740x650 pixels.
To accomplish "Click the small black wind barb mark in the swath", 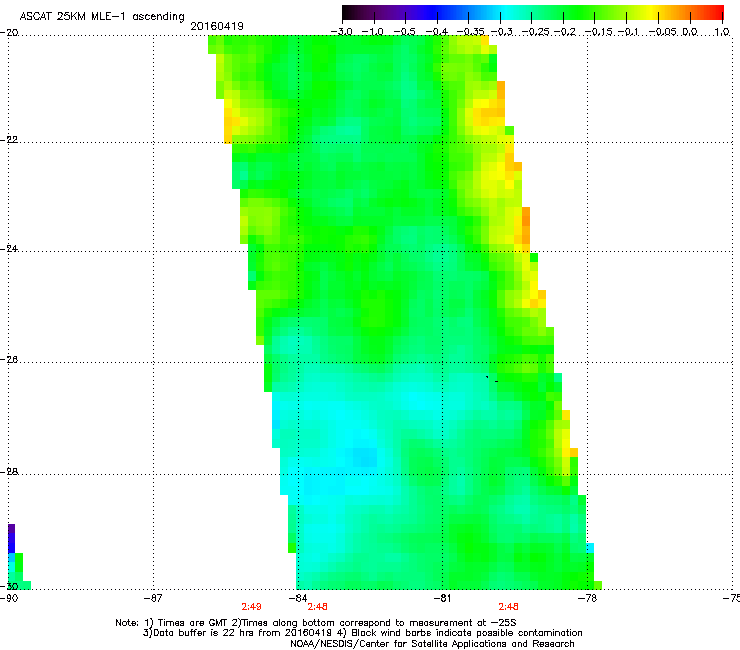I will tap(492, 379).
